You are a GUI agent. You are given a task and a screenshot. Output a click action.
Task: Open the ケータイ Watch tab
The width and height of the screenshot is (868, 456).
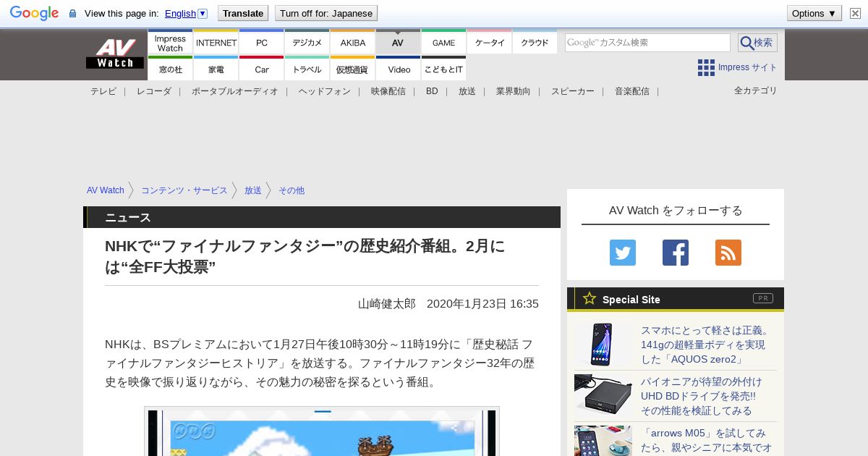coord(489,43)
